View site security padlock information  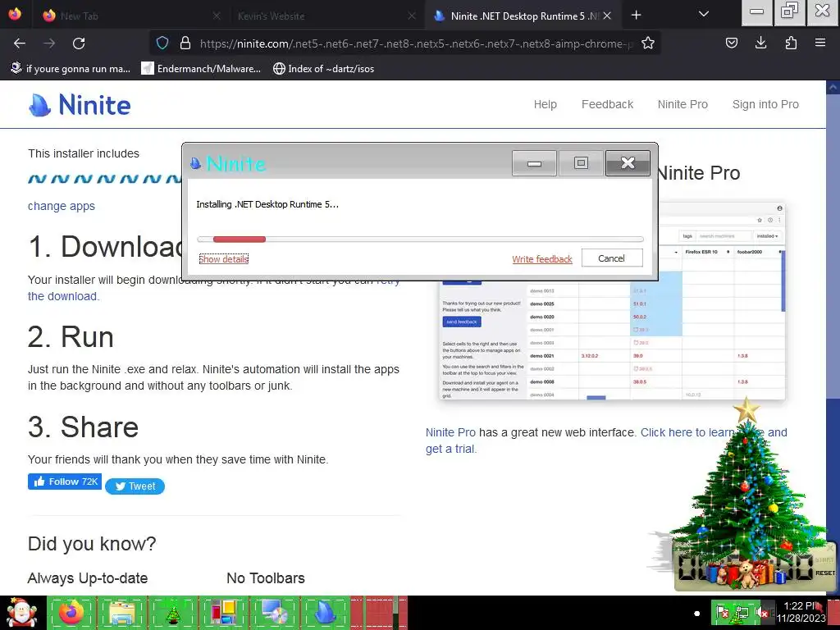coord(185,43)
